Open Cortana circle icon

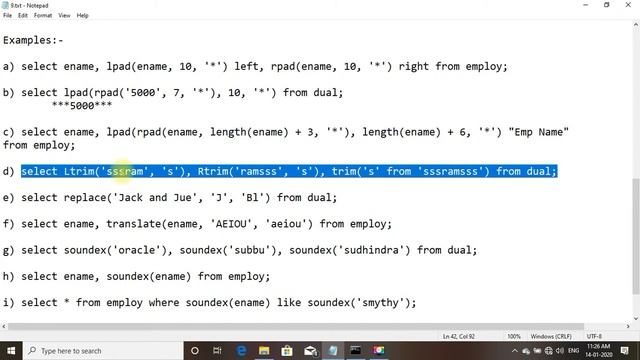195,351
